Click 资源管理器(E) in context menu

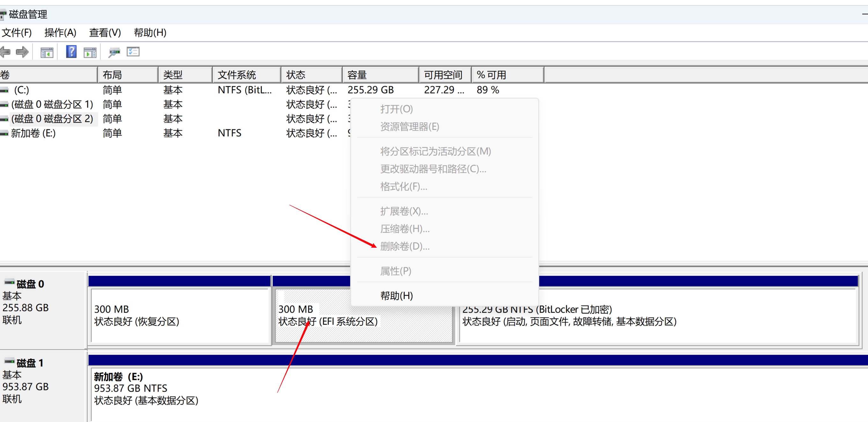click(445, 126)
